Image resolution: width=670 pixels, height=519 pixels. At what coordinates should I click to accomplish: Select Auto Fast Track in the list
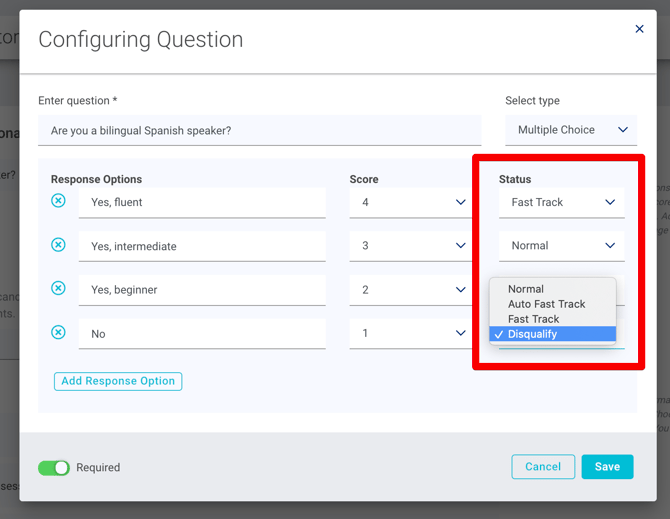(x=546, y=304)
